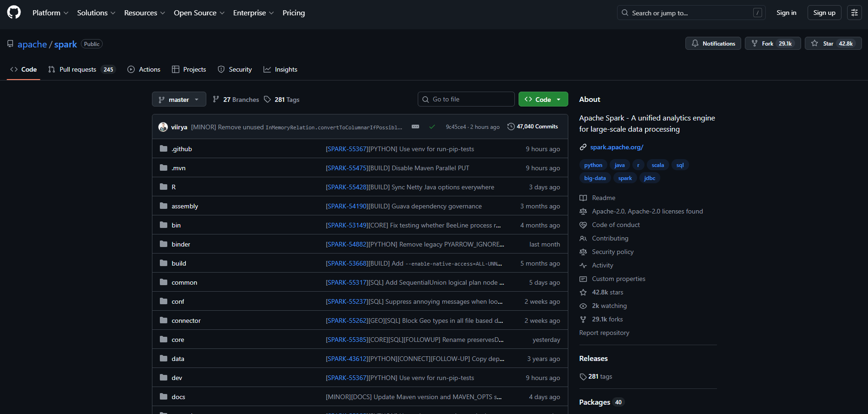Open the command palette icon at top right
The width and height of the screenshot is (868, 414).
(854, 13)
